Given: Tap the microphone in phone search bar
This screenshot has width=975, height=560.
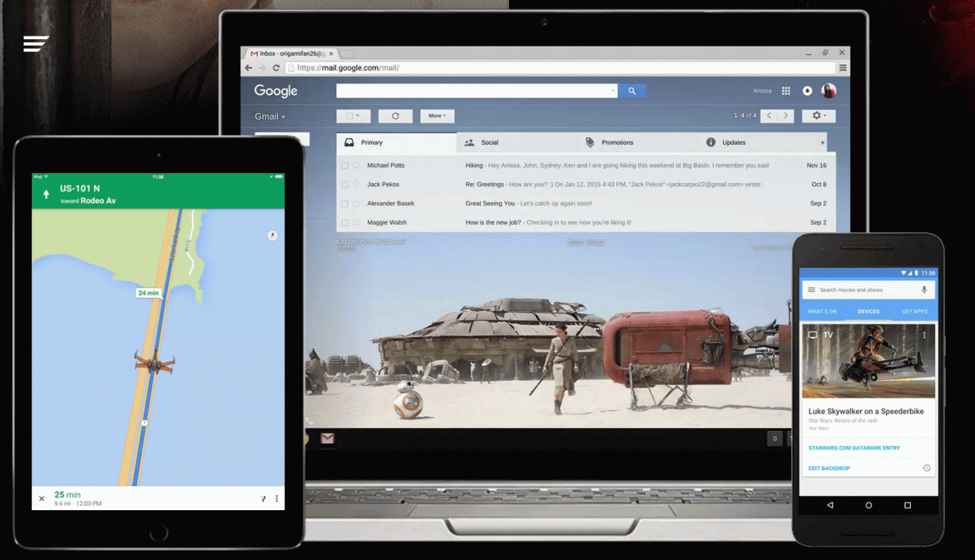Looking at the screenshot, I should point(924,290).
